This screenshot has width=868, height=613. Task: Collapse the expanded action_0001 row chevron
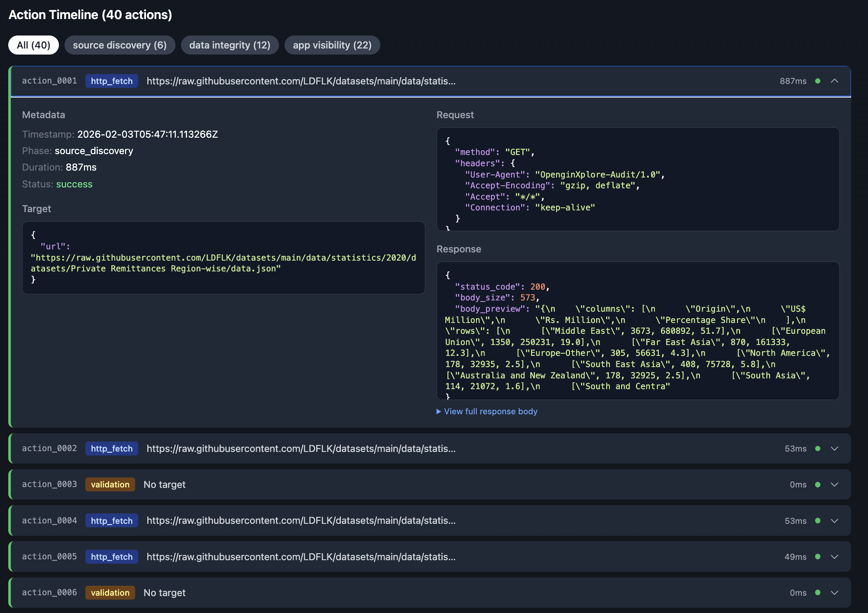[x=834, y=81]
